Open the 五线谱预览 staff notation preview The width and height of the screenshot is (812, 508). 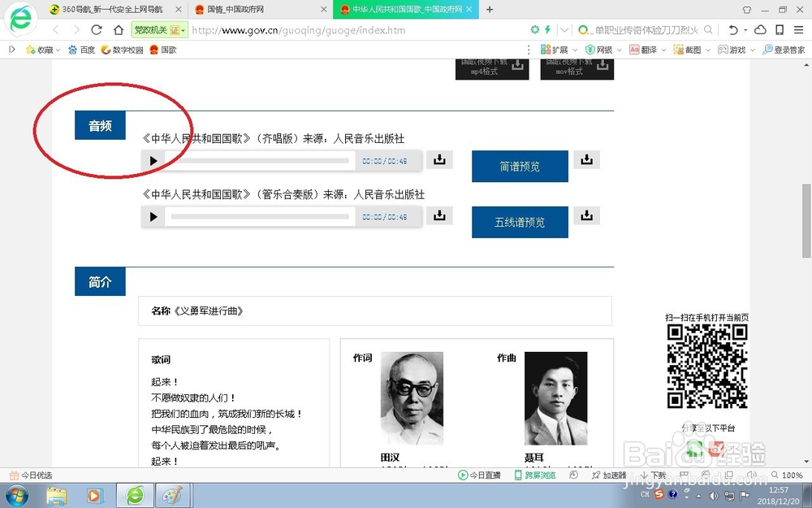click(x=520, y=222)
